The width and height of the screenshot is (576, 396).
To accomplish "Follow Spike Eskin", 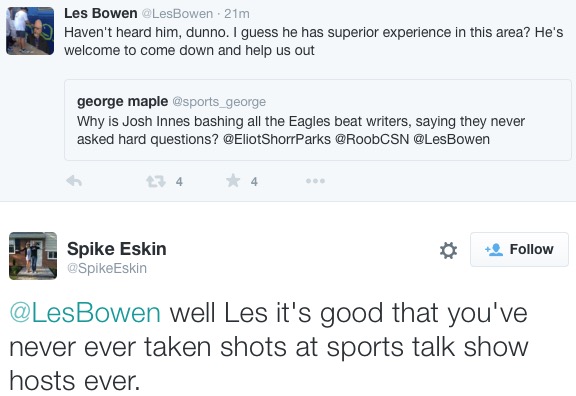I will coord(519,249).
